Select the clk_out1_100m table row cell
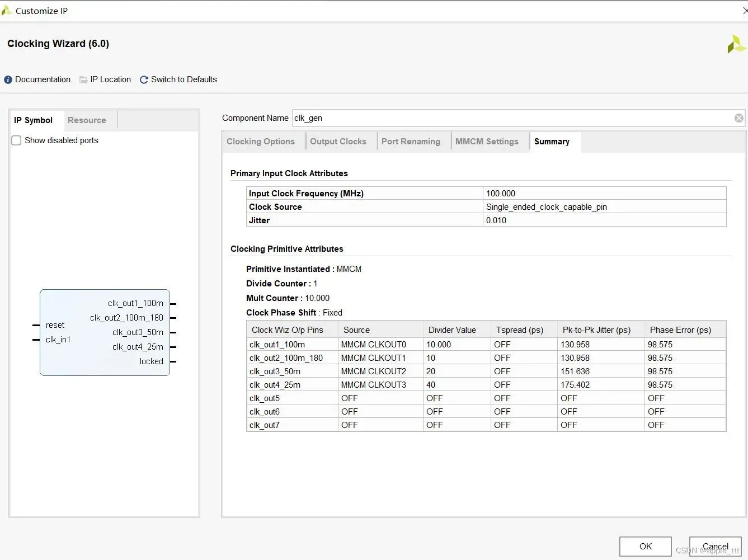This screenshot has height=560, width=748. [x=293, y=345]
